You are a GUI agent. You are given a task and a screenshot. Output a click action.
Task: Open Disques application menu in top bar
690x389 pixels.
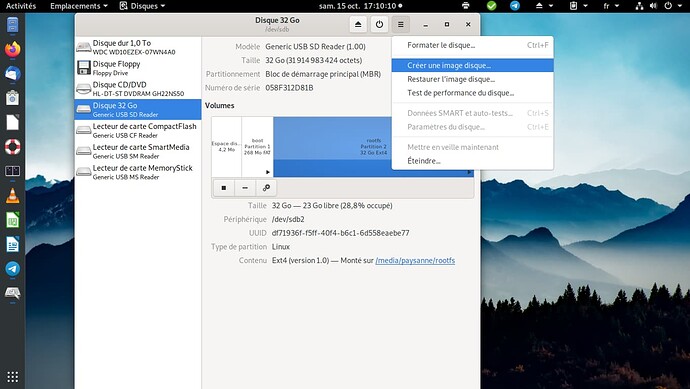point(143,6)
